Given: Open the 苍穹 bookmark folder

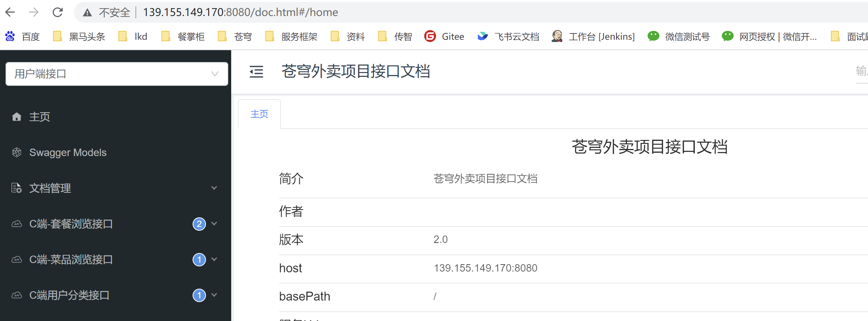Looking at the screenshot, I should coord(235,36).
